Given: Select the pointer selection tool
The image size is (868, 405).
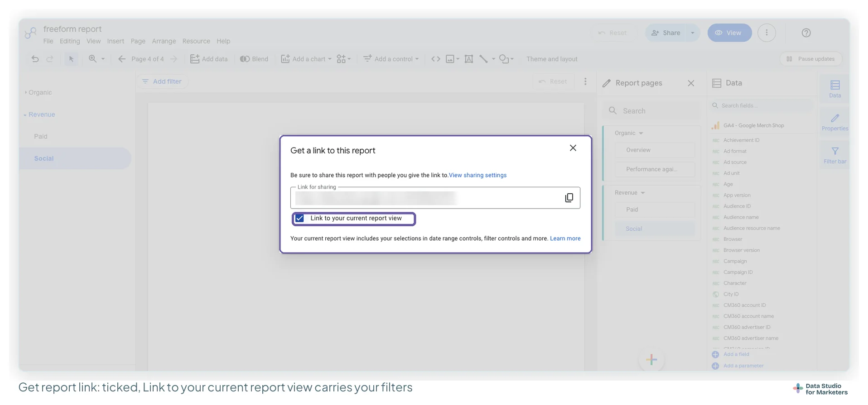Looking at the screenshot, I should point(71,59).
